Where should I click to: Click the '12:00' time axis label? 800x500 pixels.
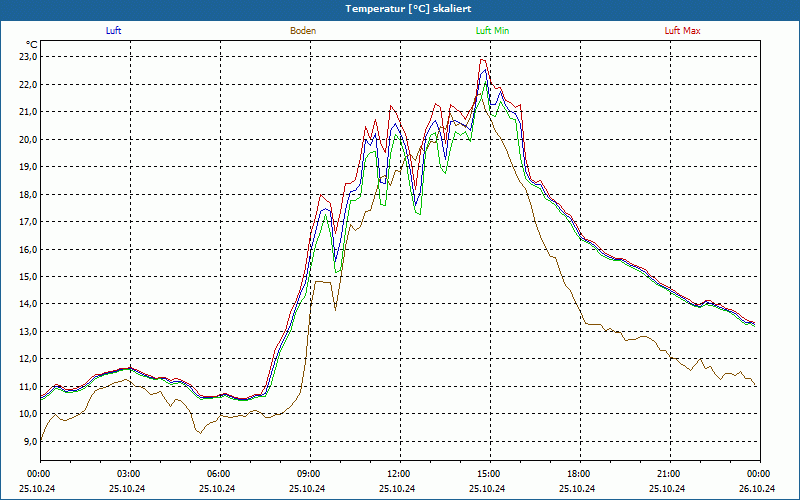(399, 474)
